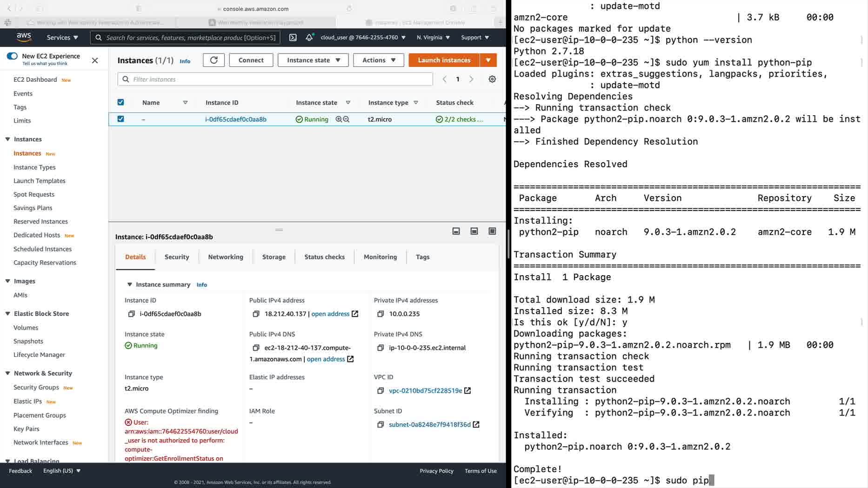This screenshot has width=868, height=488.
Task: Copy the VPC ID
Action: pos(381,391)
